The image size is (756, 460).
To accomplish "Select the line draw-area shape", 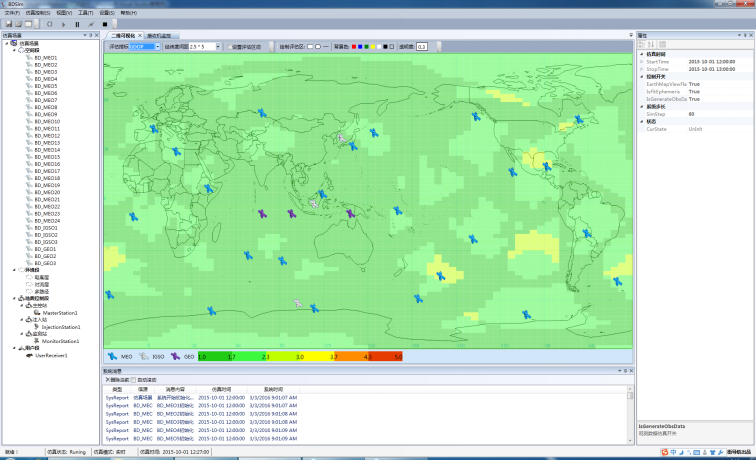I will 325,47.
